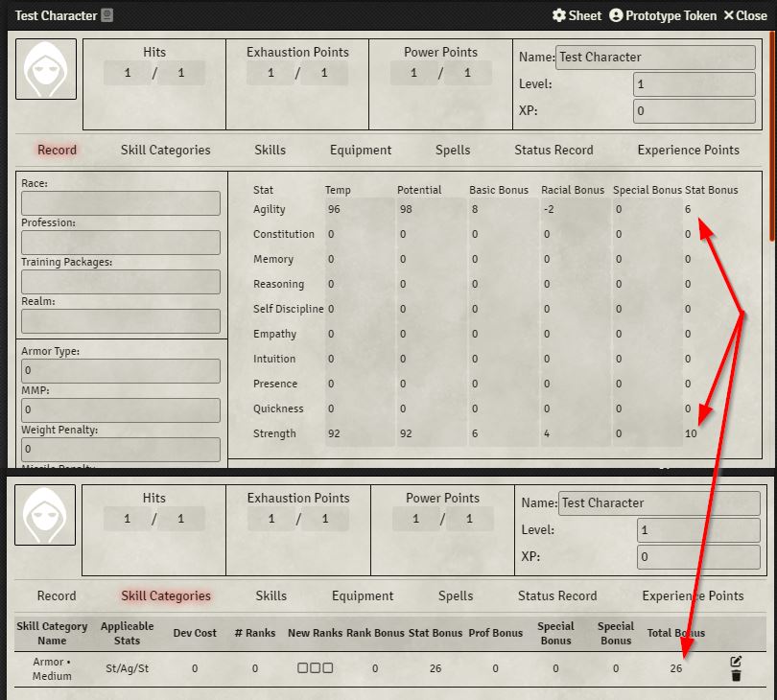Close the character sheet window
Image resolution: width=777 pixels, height=700 pixels.
pyautogui.click(x=745, y=15)
